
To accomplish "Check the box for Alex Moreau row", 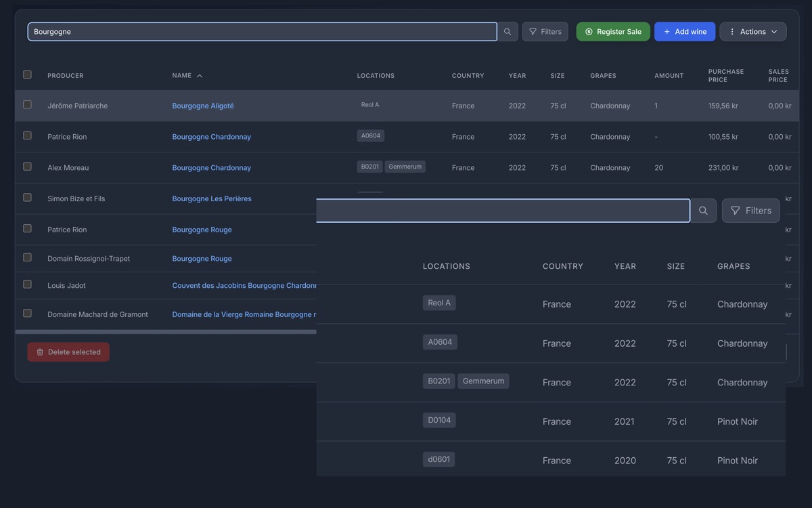I will click(x=27, y=167).
